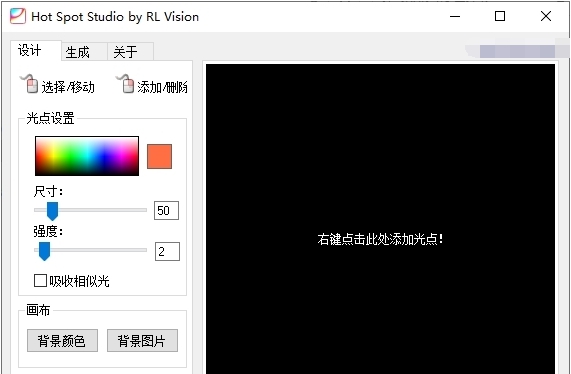Click the 添加/删除 label
This screenshot has height=374, width=571.
click(162, 87)
